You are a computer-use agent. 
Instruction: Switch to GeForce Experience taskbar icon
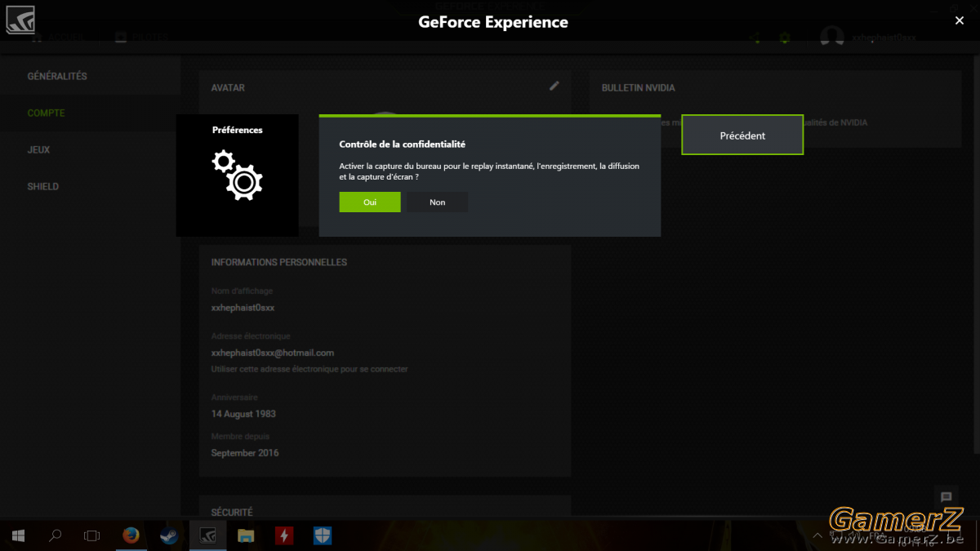point(207,535)
